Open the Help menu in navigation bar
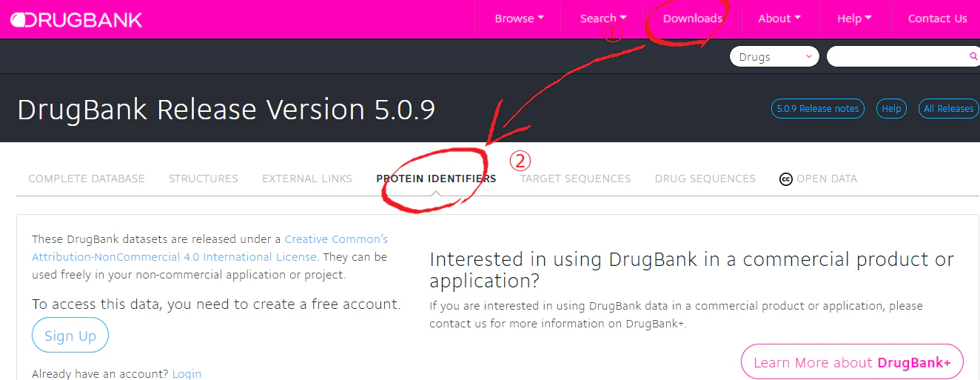The height and width of the screenshot is (380, 980). pos(854,19)
